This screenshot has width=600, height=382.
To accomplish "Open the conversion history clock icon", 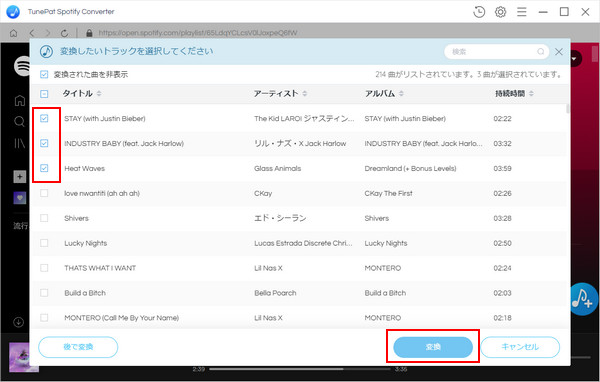I will [479, 12].
